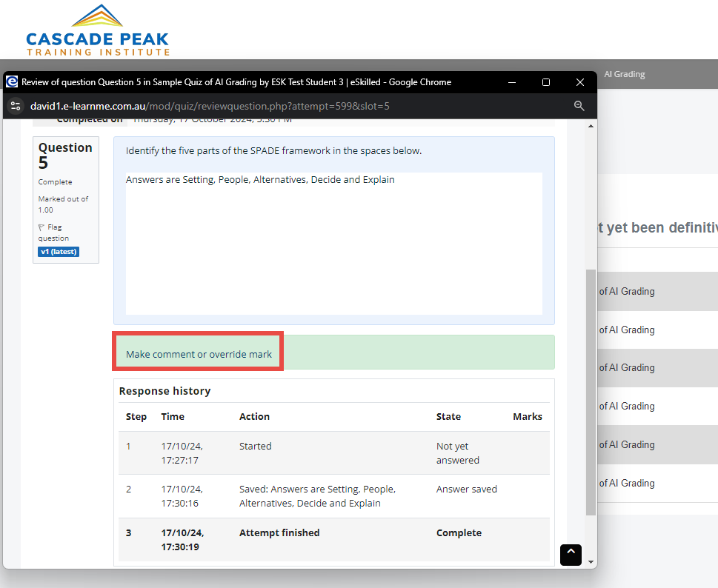Click the flag icon next to Flag question
Viewport: 718px width, 588px height.
coord(41,227)
